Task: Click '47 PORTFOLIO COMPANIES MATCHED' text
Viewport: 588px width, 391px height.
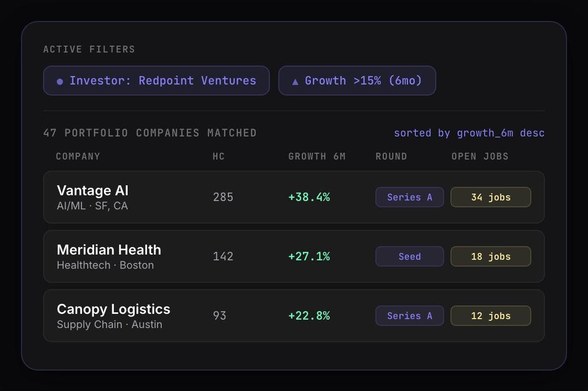Action: (x=150, y=133)
